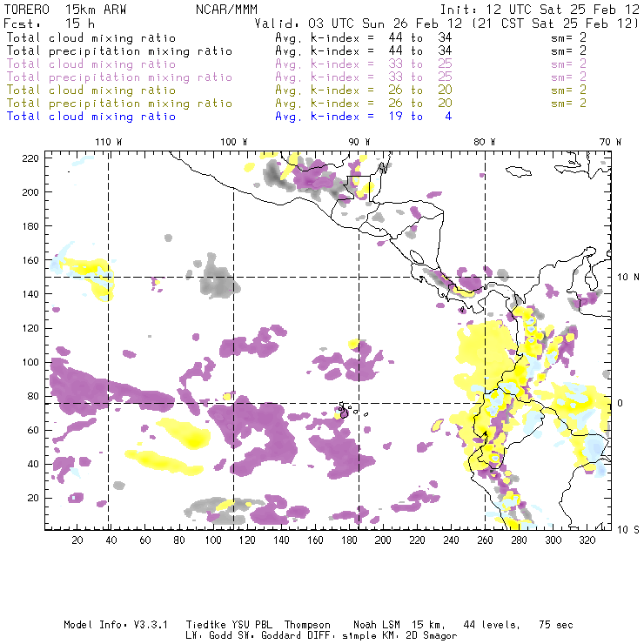Select the "Thompson" microphysics label
The image size is (644, 644).
[x=307, y=625]
